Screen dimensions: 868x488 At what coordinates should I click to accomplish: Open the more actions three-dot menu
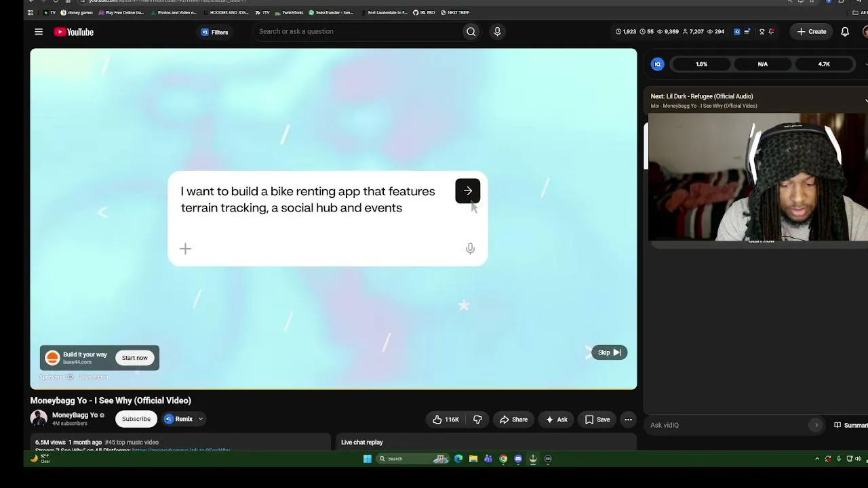click(x=628, y=420)
